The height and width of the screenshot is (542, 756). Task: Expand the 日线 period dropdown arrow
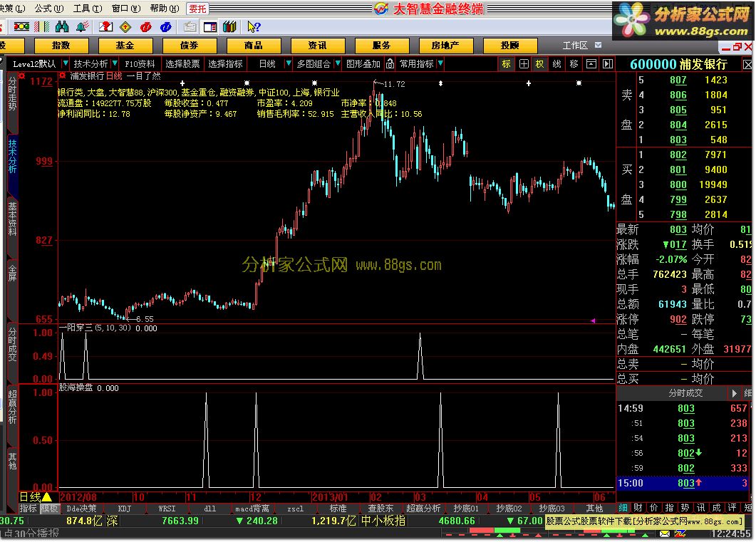(x=289, y=63)
